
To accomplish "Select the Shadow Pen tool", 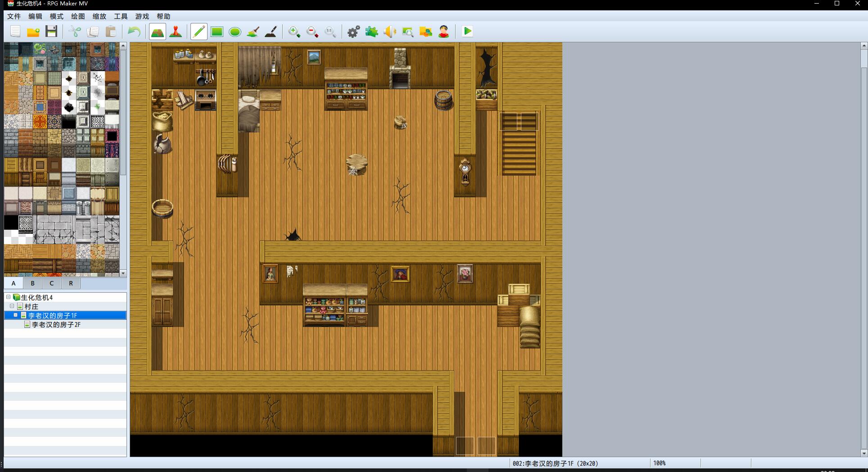I will [x=271, y=32].
